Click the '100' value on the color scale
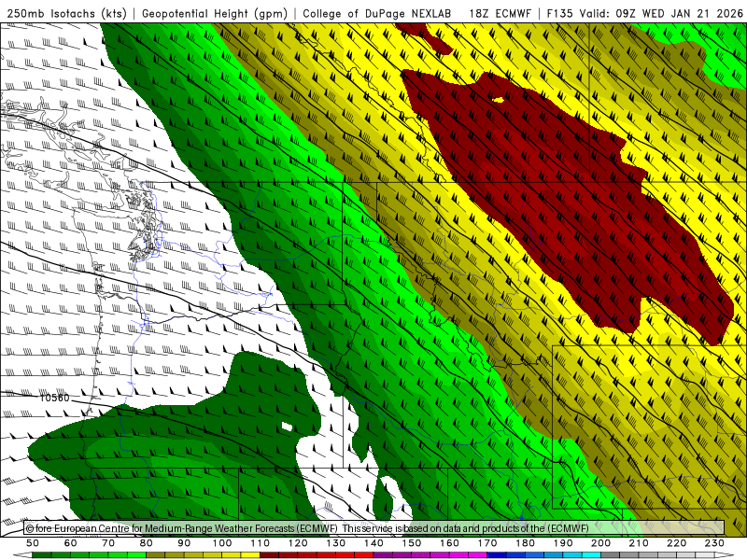The width and height of the screenshot is (747, 560). [221, 543]
